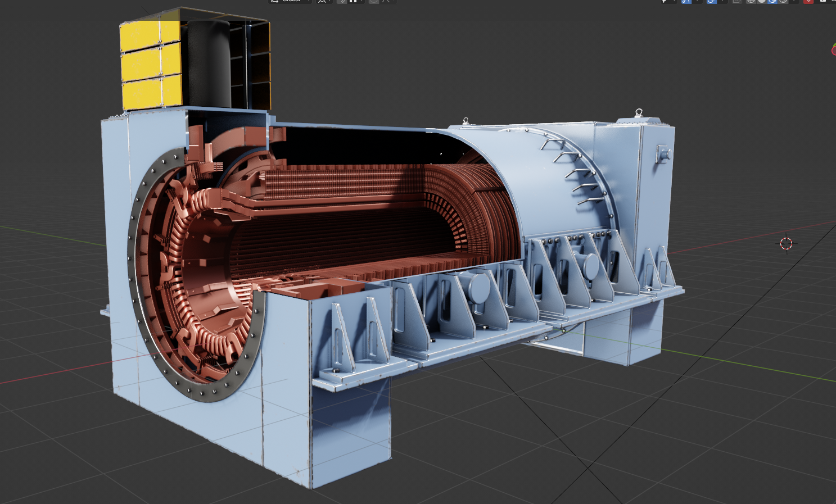Screen dimensions: 836x504
Task: Switch to Solid viewport shading
Action: coord(762,1)
